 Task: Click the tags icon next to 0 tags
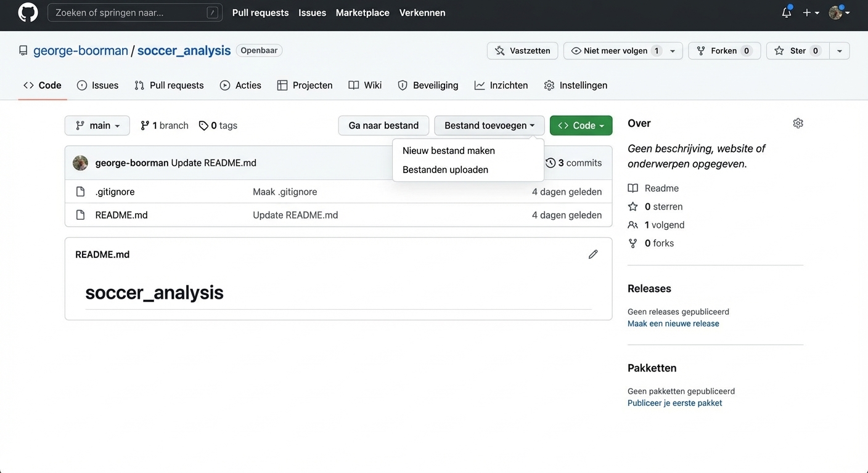[203, 125]
